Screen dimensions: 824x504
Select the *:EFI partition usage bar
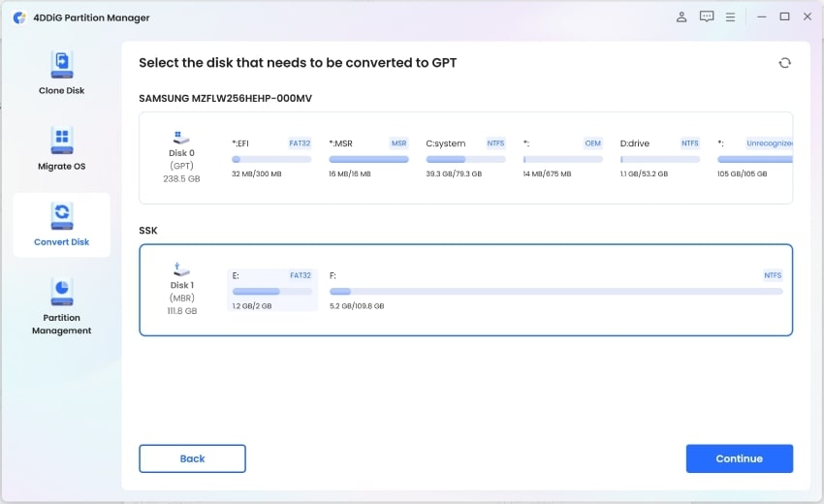(x=271, y=159)
